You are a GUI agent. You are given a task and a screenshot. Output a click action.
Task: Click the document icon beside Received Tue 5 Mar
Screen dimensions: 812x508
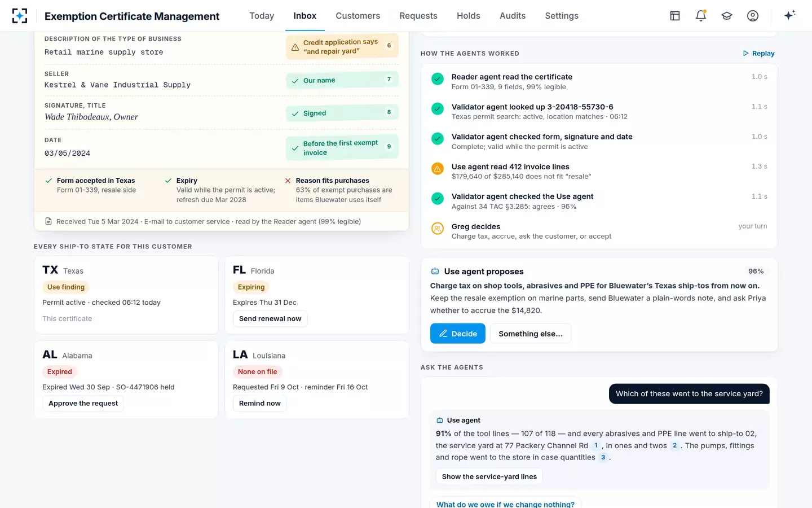[48, 221]
